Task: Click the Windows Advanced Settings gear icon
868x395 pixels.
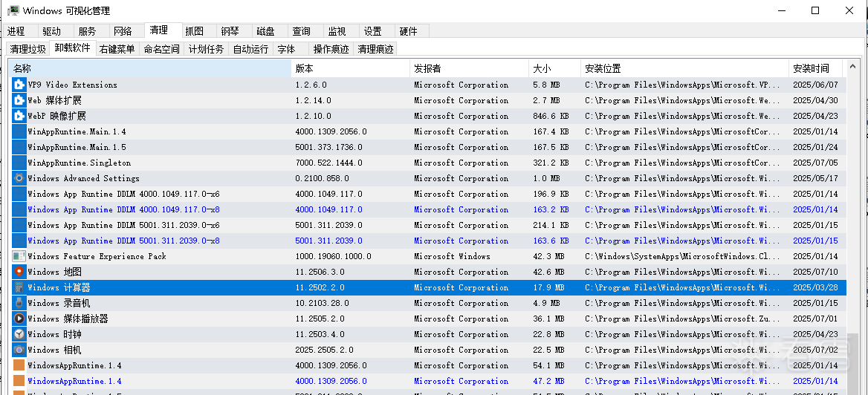Action: [x=19, y=178]
